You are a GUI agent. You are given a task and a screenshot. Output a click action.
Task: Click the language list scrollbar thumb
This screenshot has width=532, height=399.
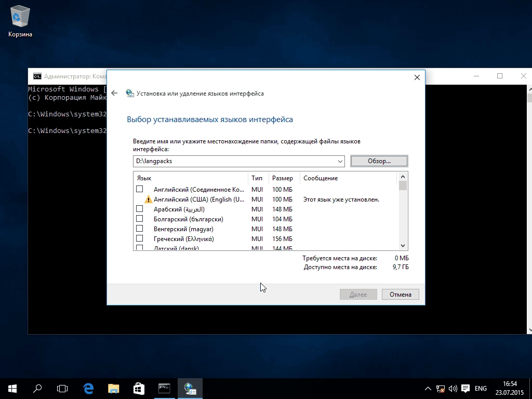click(403, 185)
